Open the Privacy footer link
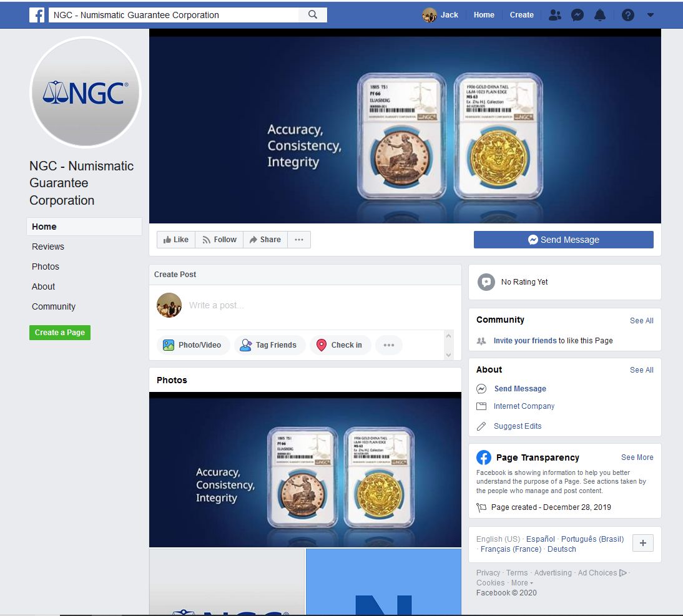 point(488,572)
